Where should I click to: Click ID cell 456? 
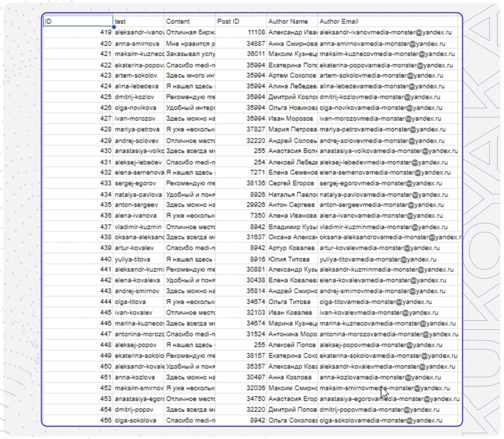point(78,420)
